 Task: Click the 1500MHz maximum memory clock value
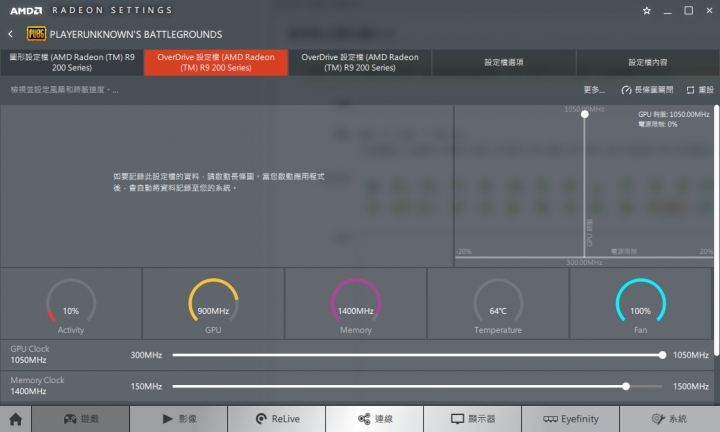click(691, 387)
